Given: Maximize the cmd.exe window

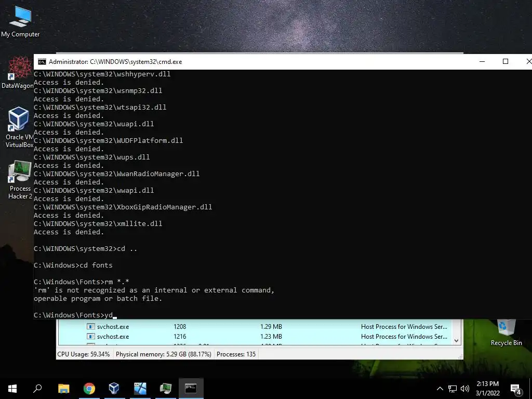Looking at the screenshot, I should click(x=506, y=61).
